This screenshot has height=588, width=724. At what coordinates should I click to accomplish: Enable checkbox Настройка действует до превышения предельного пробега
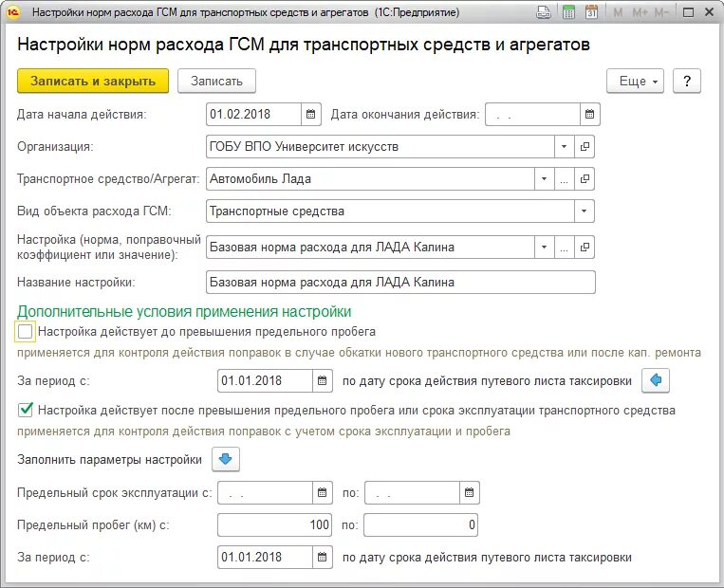coord(25,332)
